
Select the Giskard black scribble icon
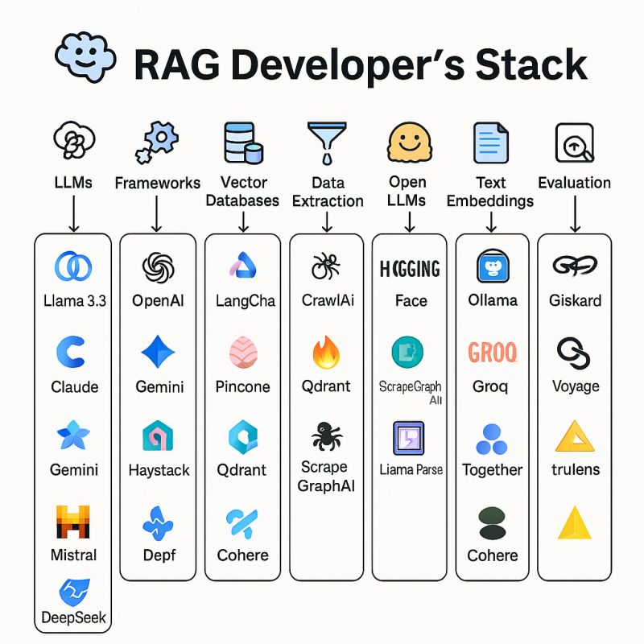click(575, 266)
